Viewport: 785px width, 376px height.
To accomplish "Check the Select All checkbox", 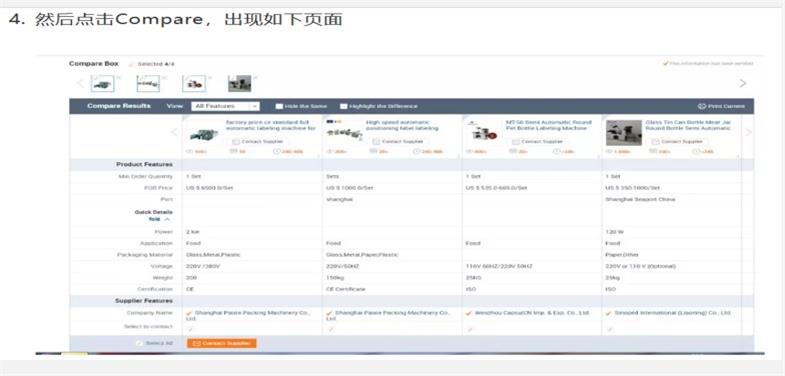I will tap(139, 343).
